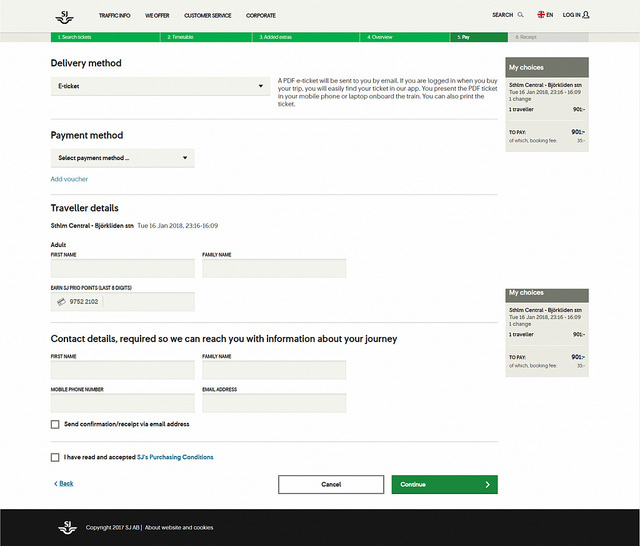
Task: Click the Search label in header
Action: (502, 15)
